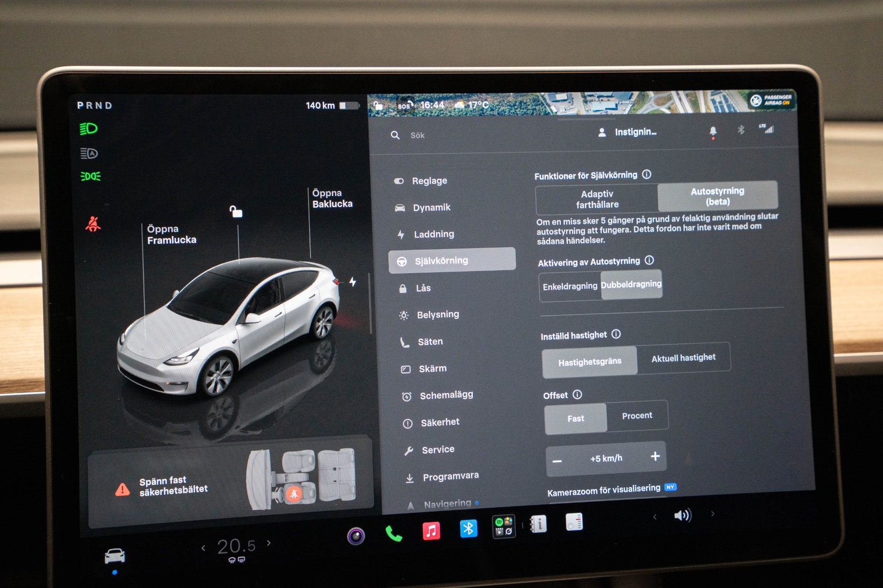The width and height of the screenshot is (883, 588).
Task: Open the owner's manual info icon
Action: click(x=538, y=523)
